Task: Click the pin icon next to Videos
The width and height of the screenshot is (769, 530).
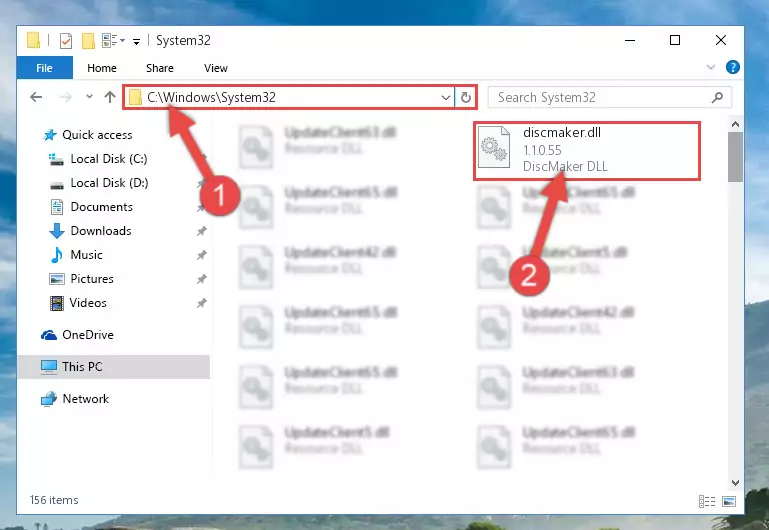Action: pos(202,303)
